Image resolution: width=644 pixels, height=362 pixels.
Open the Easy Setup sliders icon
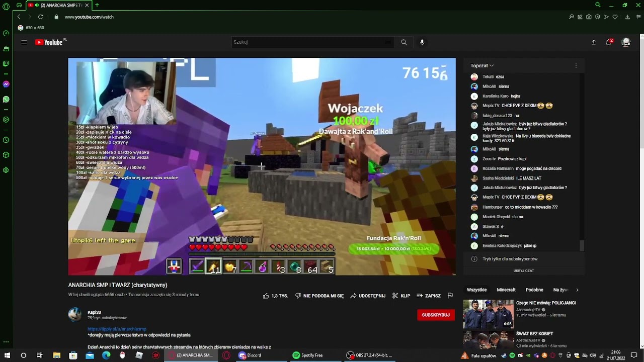coord(637,17)
